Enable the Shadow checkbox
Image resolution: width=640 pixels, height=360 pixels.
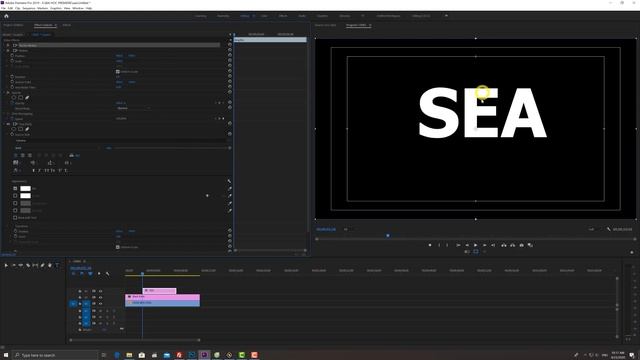pyautogui.click(x=15, y=210)
